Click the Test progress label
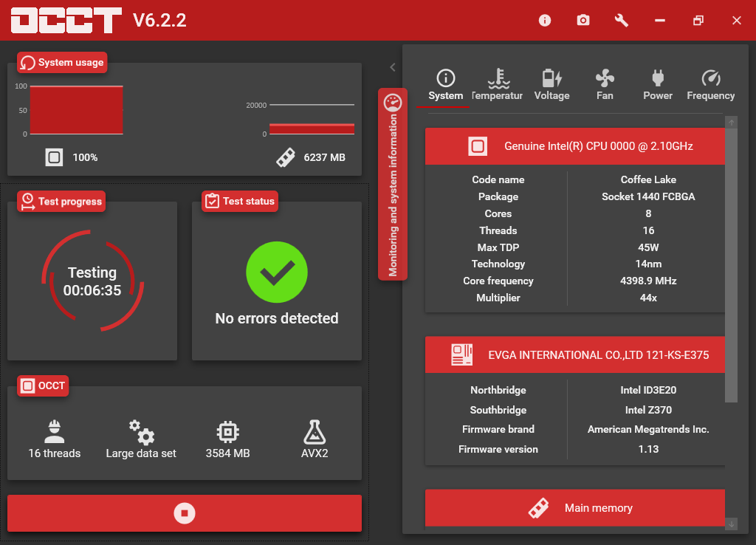Image resolution: width=756 pixels, height=545 pixels. [x=61, y=201]
